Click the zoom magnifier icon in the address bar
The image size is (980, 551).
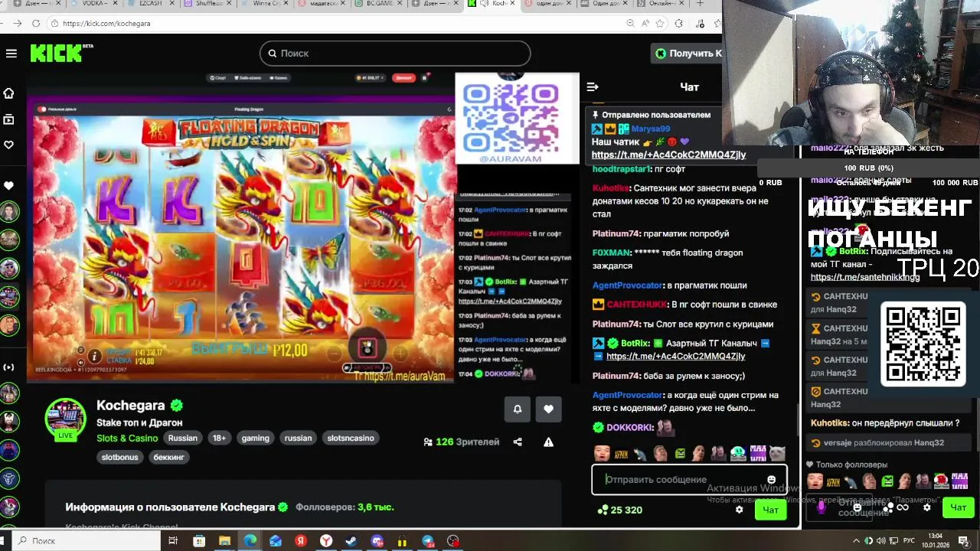pos(630,23)
